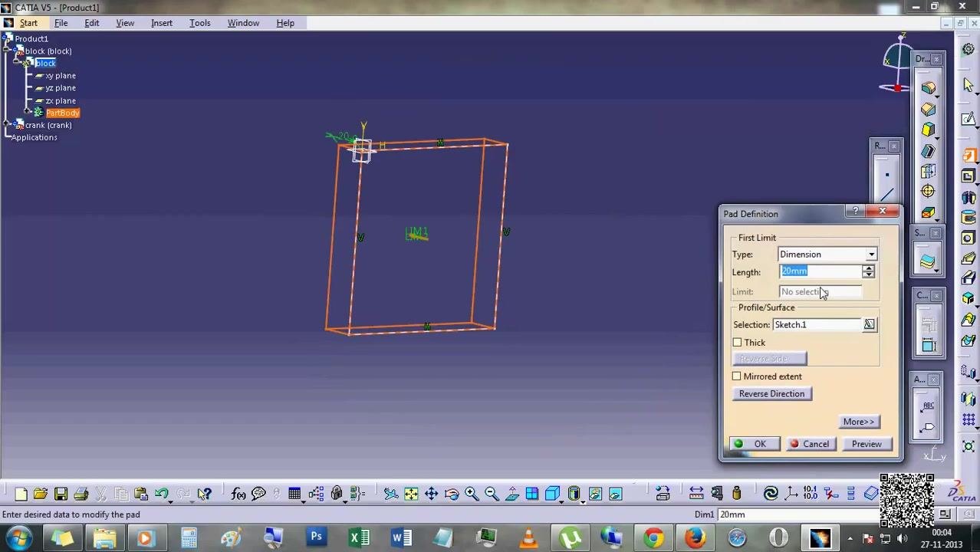980x552 pixels.
Task: Click the Sketcher icon in right toolbar
Action: tap(968, 119)
